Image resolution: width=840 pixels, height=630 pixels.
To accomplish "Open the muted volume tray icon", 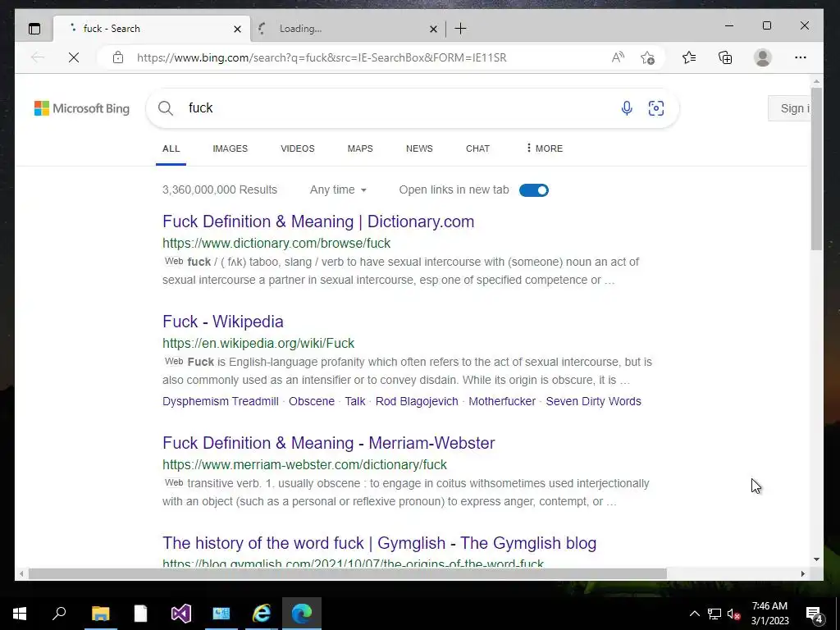I will (734, 614).
